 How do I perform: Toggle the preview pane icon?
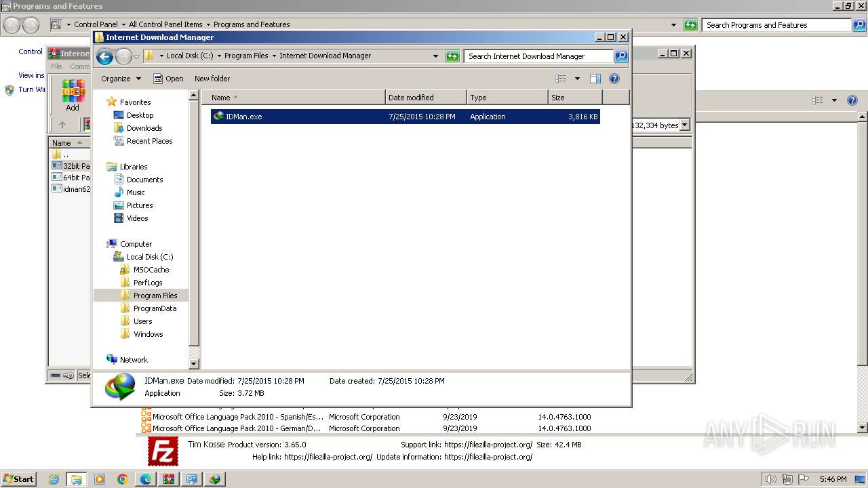(595, 79)
